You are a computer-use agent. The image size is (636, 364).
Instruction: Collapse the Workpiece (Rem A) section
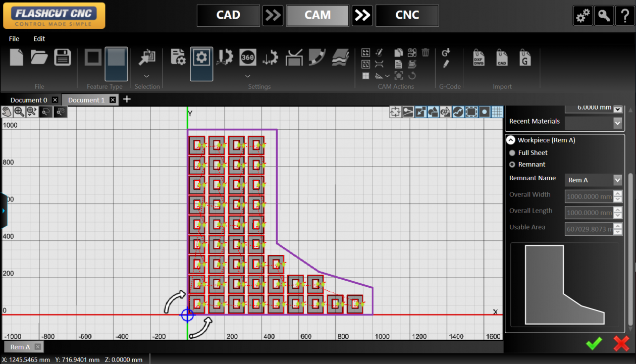[x=510, y=140]
